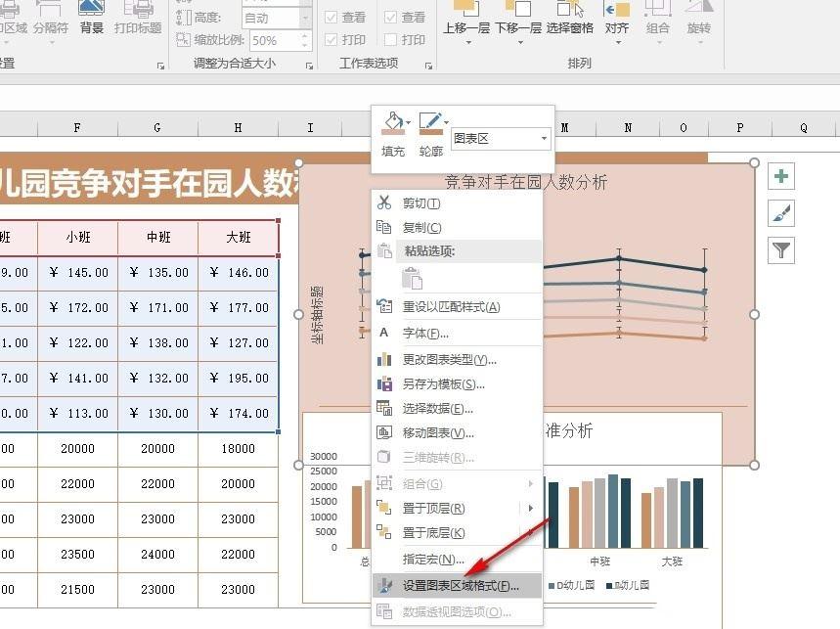Open the chart filters funnel icon
Image resolution: width=840 pixels, height=629 pixels.
781,250
